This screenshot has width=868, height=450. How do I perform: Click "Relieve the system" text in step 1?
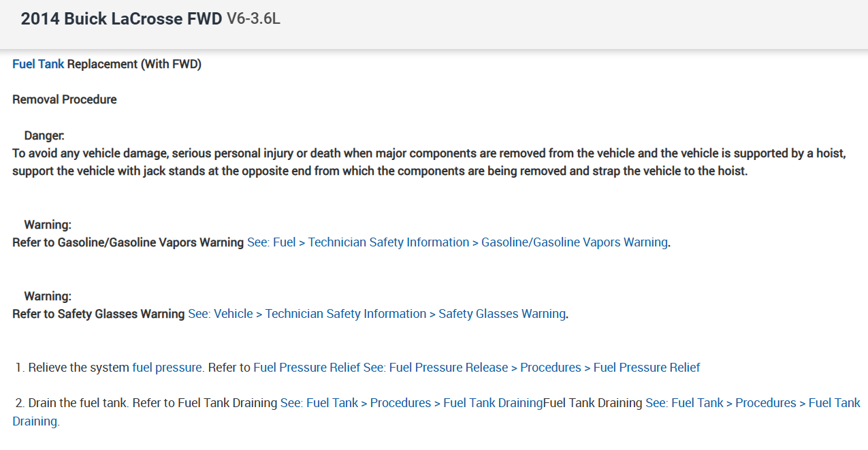pyautogui.click(x=78, y=368)
